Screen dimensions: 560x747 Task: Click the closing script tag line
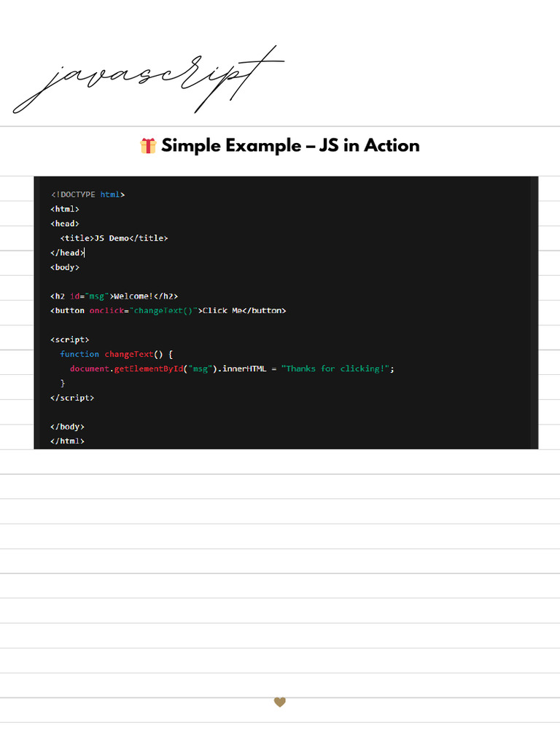click(72, 398)
